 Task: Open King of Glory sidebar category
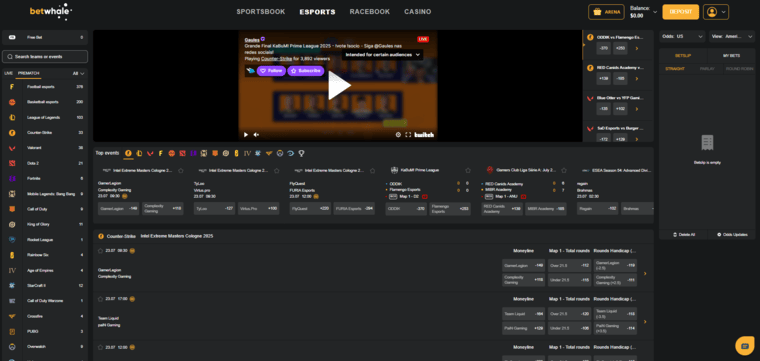[45, 224]
